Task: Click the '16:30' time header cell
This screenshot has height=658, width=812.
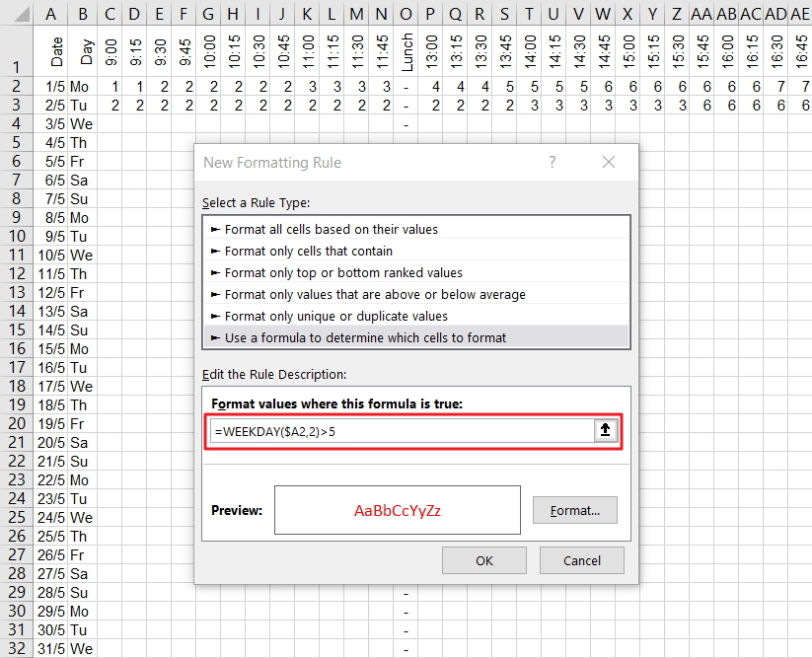Action: 775,50
